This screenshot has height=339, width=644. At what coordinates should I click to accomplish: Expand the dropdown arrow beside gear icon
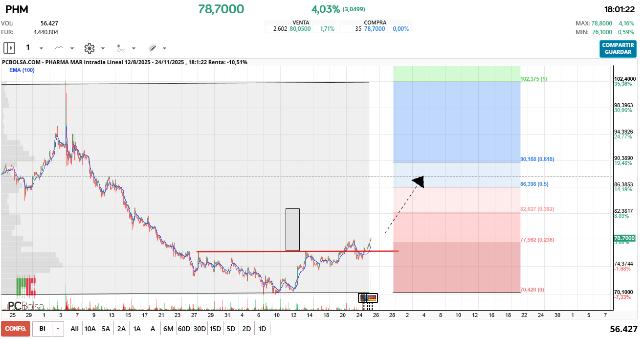[x=103, y=48]
